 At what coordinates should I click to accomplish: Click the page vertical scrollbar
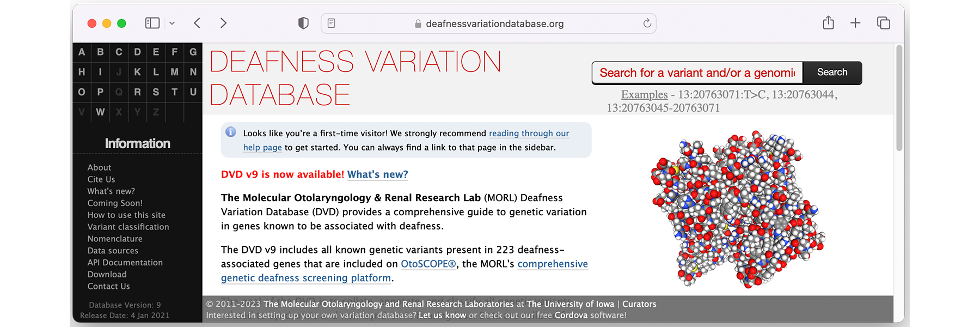[899, 98]
